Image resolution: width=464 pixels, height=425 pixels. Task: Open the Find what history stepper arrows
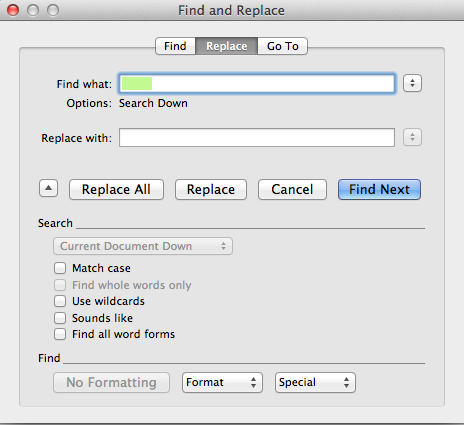tap(412, 83)
